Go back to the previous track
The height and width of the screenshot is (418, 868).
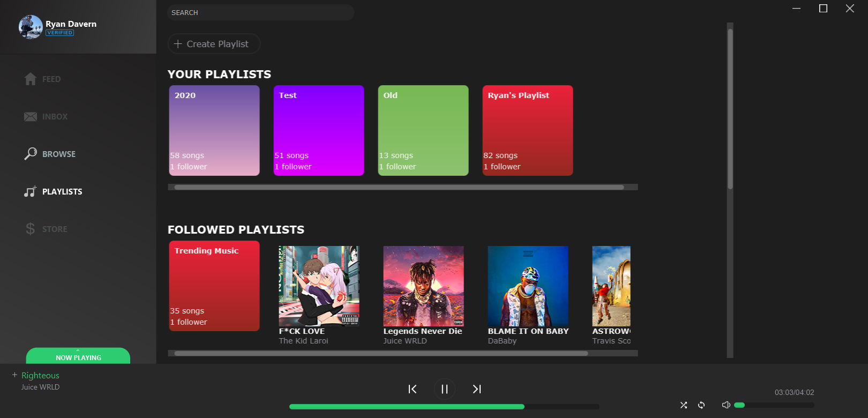point(412,389)
